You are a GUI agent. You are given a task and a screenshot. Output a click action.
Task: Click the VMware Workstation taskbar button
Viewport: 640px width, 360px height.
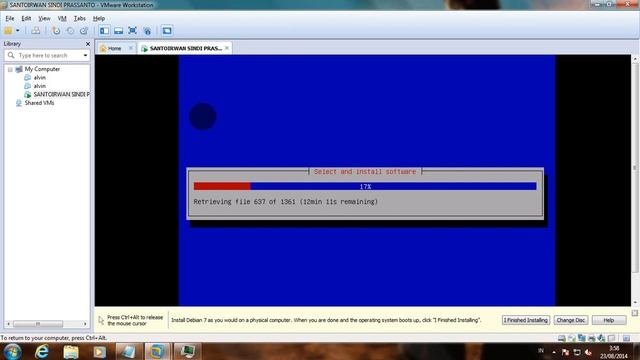[157, 351]
